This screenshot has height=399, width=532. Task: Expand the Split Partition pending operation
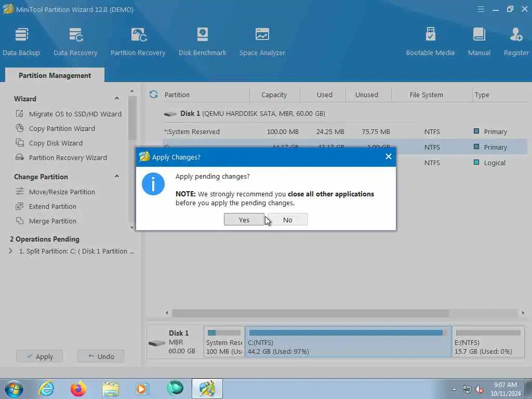(x=10, y=251)
